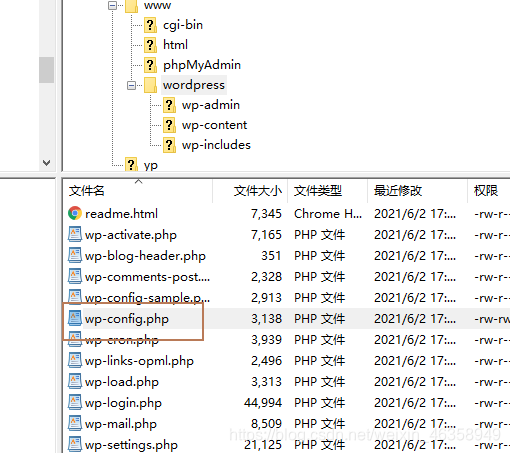510x453 pixels.
Task: Select the wp-includes folder icon
Action: 169,145
